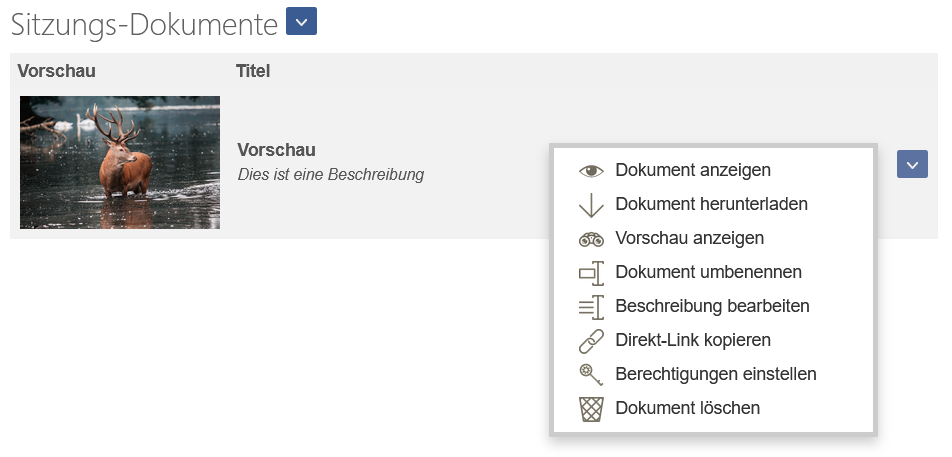Click the trash basket delete icon
Image resolution: width=952 pixels, height=457 pixels.
pyautogui.click(x=591, y=408)
